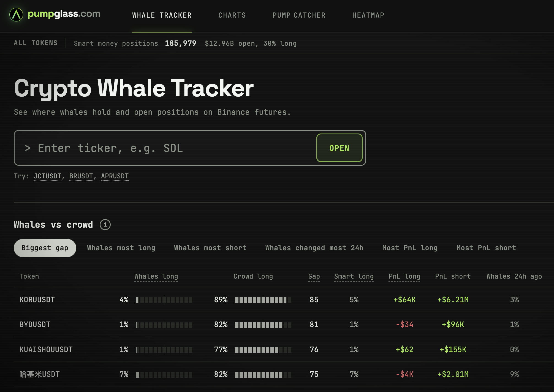Select the Whales most long filter
554x392 pixels.
click(x=121, y=248)
